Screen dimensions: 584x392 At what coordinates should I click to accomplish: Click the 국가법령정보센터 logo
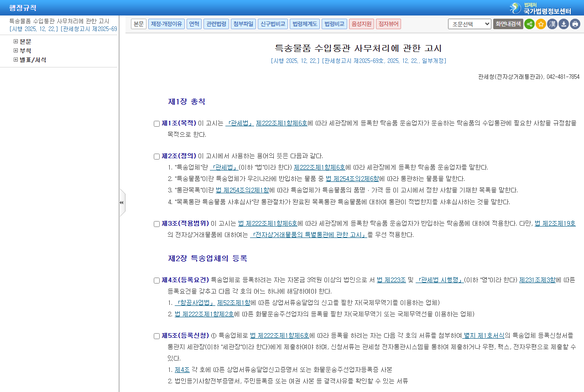540,8
